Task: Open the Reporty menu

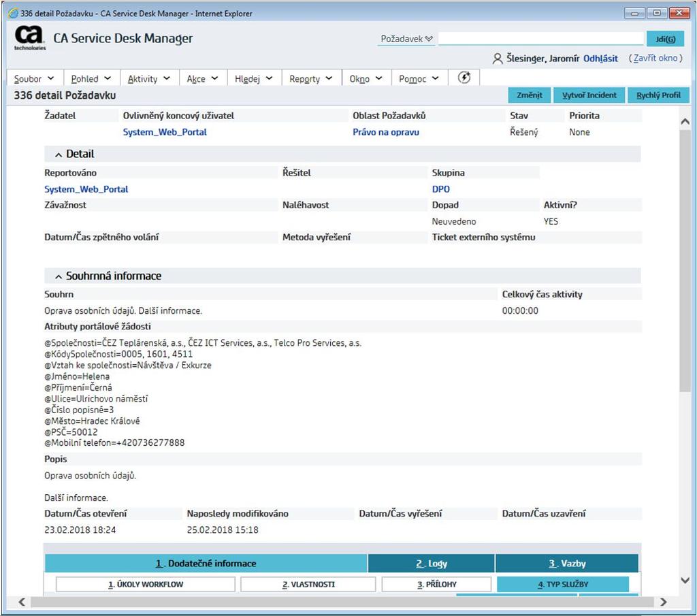Action: [x=310, y=79]
